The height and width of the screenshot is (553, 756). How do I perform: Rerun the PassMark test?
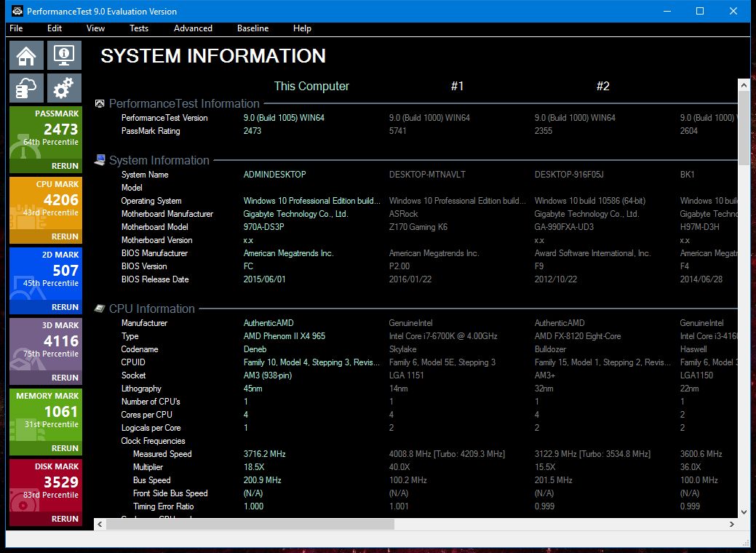pos(65,166)
